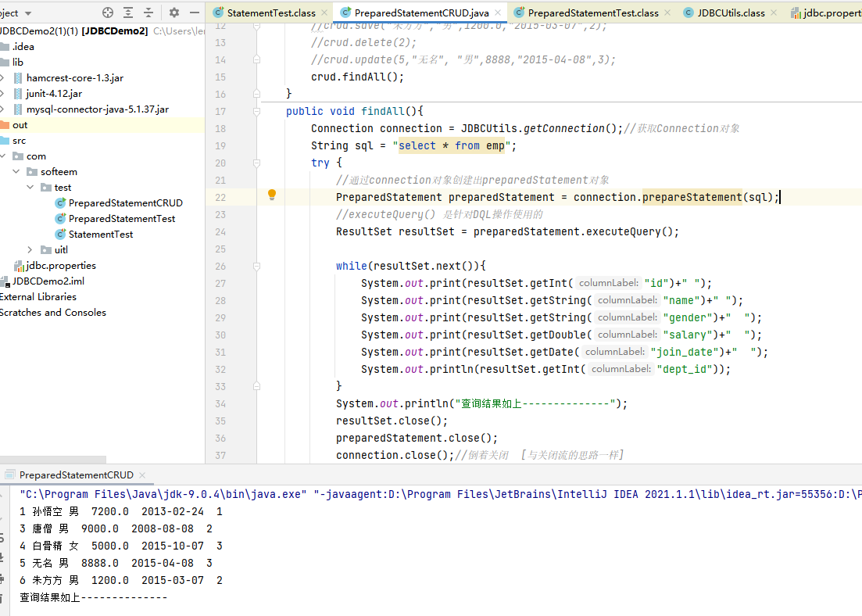Select the uitl package folder

point(61,249)
